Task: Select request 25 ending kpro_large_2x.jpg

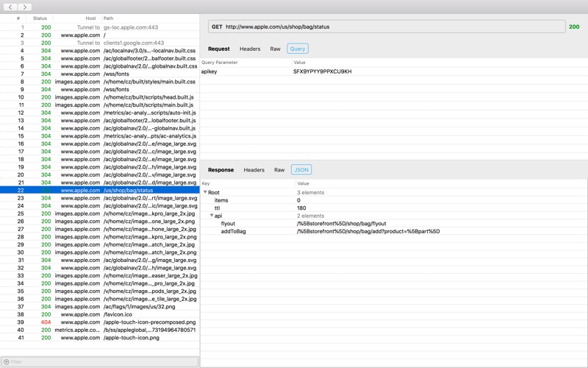Action: (x=100, y=213)
